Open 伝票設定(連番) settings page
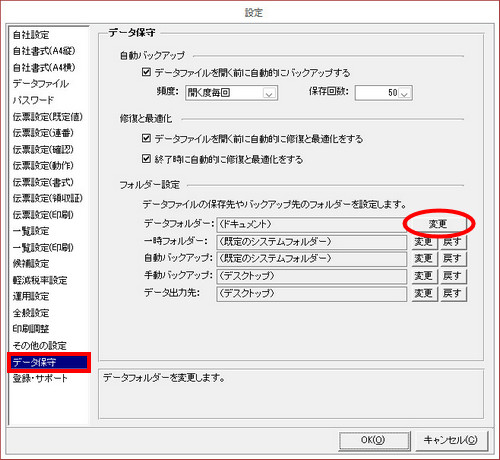500x460 pixels. (43, 133)
